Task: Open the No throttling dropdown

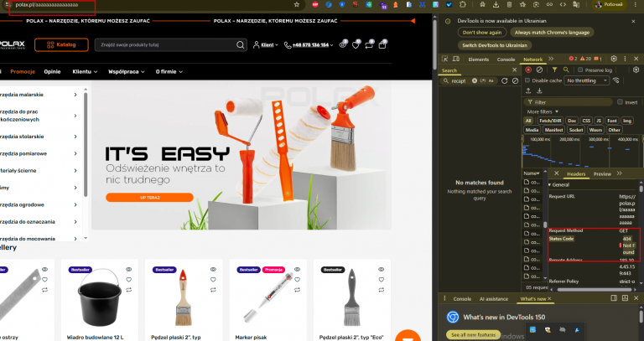Action: pos(586,80)
